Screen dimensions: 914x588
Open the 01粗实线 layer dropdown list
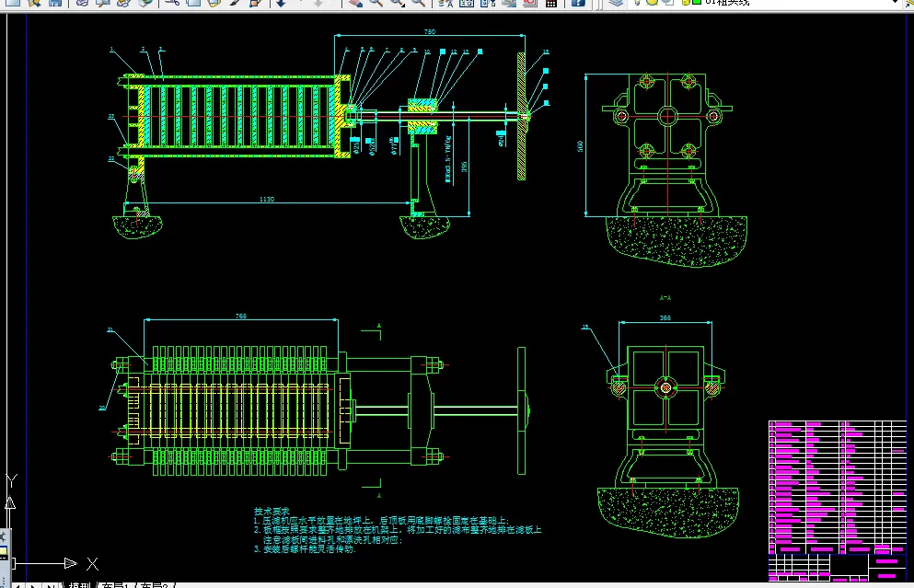click(767, 3)
